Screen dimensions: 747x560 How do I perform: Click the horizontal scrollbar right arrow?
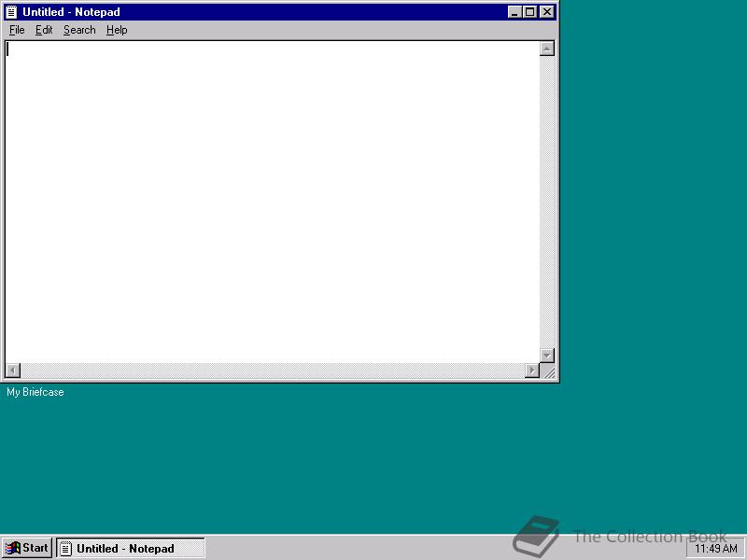click(x=532, y=370)
